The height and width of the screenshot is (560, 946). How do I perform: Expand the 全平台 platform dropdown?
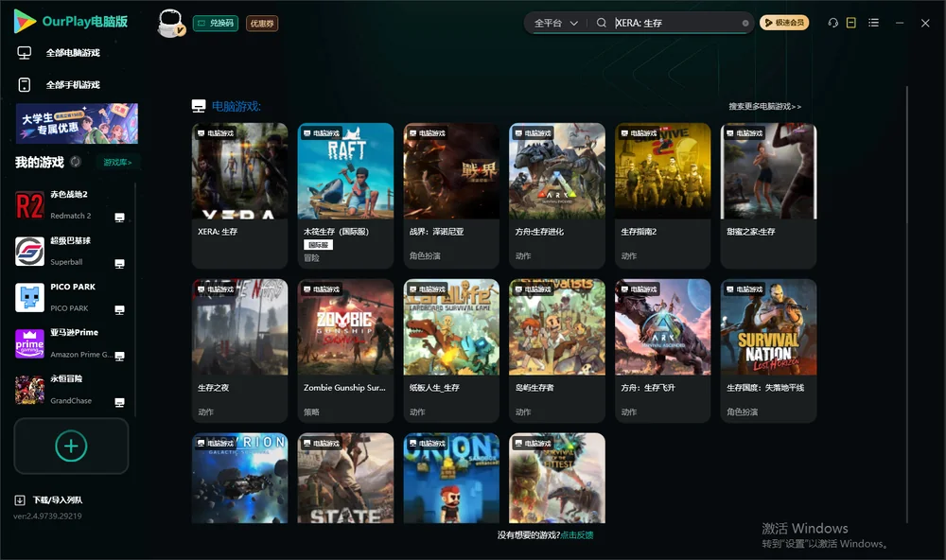coord(555,23)
